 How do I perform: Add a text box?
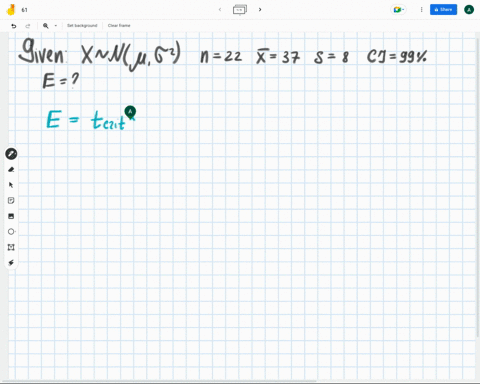(x=11, y=247)
